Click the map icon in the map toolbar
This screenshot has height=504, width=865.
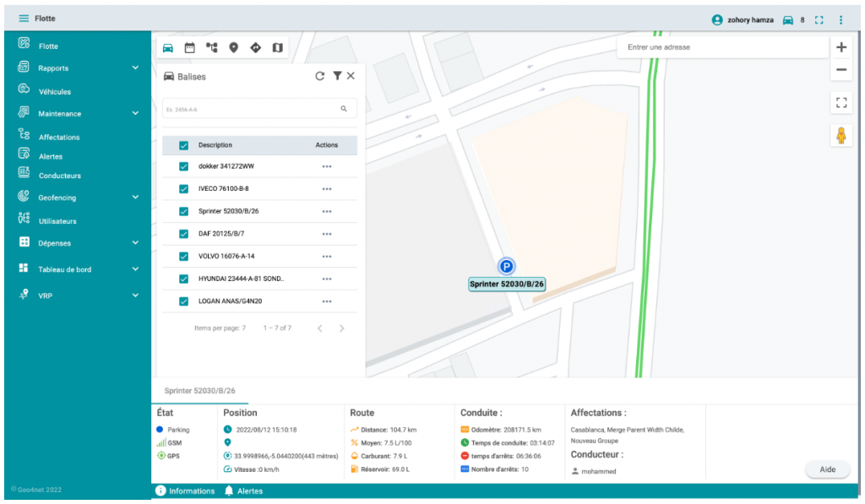277,48
